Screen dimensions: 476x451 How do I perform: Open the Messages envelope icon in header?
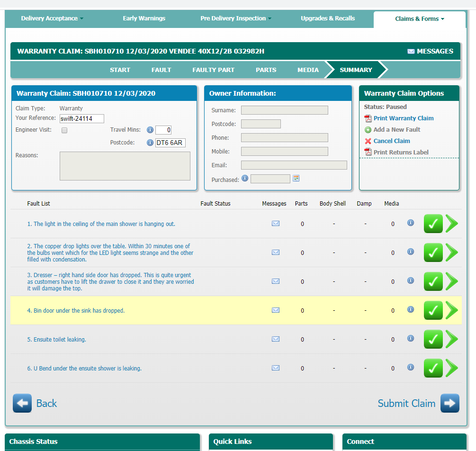411,52
